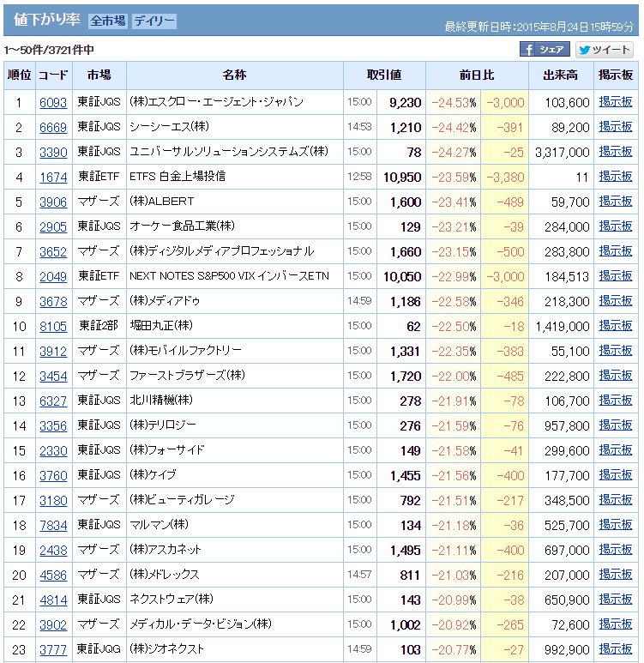This screenshot has width=644, height=663.
Task: Open stock code 8105 link
Action: coord(53,326)
